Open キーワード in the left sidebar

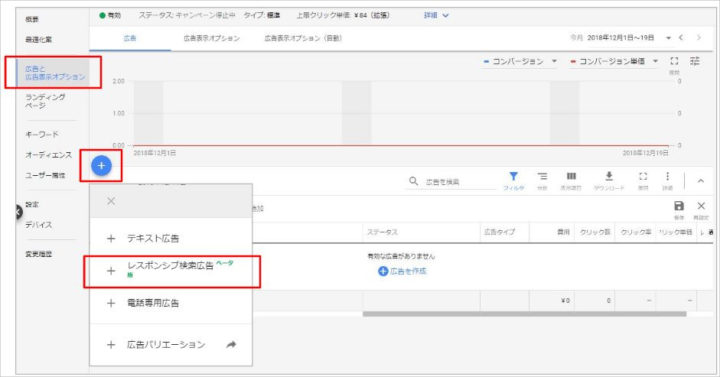(x=42, y=135)
